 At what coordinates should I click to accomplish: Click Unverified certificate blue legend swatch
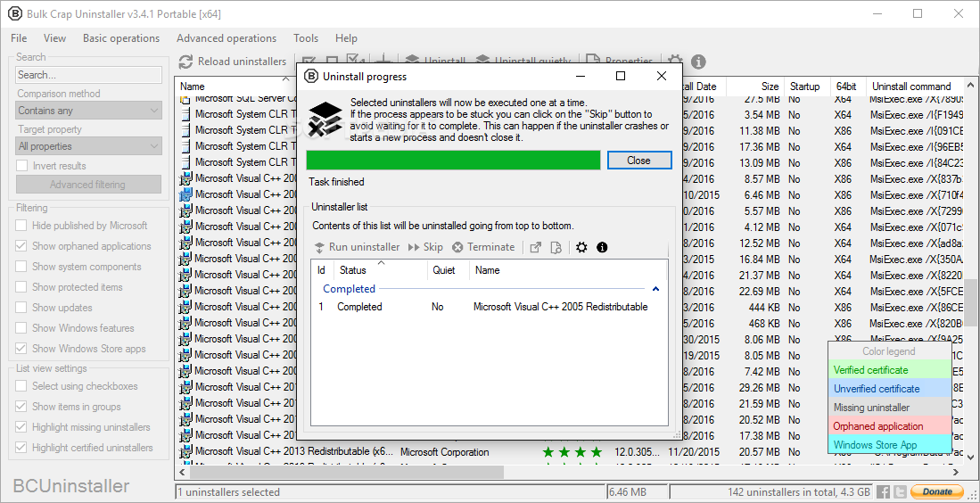(889, 389)
